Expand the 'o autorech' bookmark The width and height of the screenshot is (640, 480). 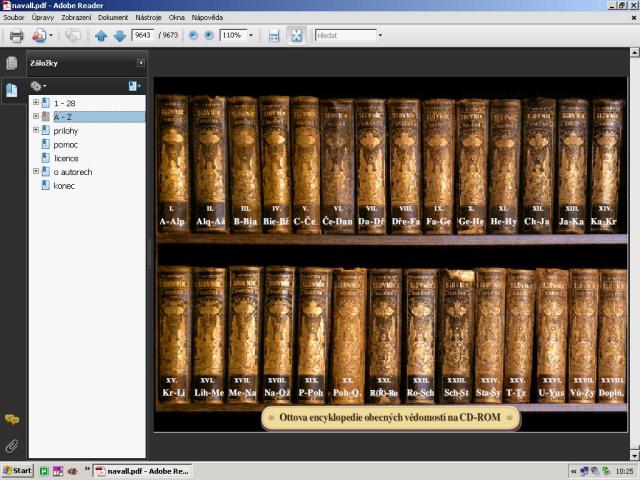[x=36, y=171]
